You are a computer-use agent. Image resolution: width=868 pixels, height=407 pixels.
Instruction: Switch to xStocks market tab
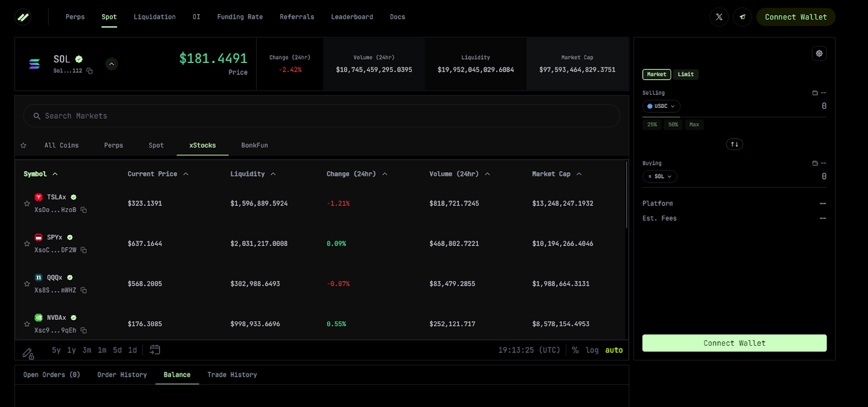pyautogui.click(x=202, y=145)
